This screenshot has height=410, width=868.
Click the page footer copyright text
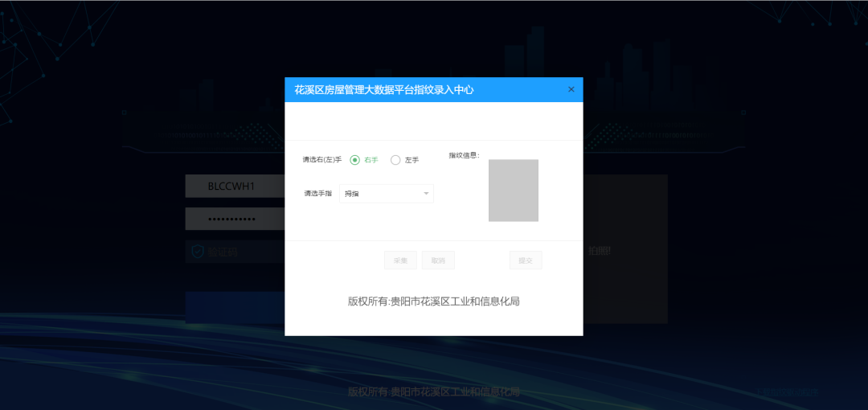(x=433, y=392)
